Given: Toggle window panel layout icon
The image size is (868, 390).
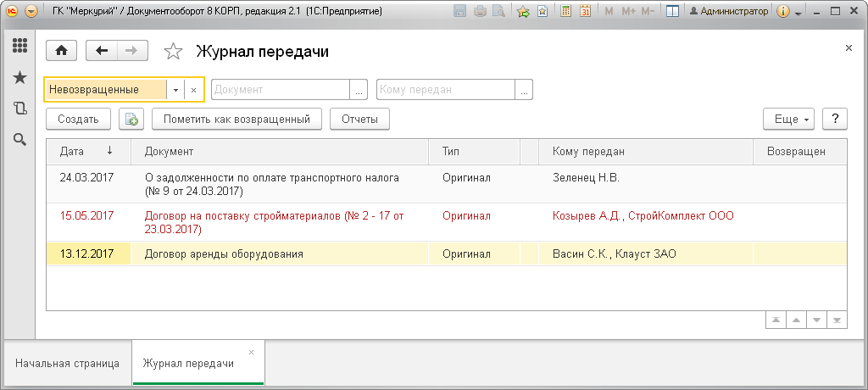Looking at the screenshot, I should [672, 10].
